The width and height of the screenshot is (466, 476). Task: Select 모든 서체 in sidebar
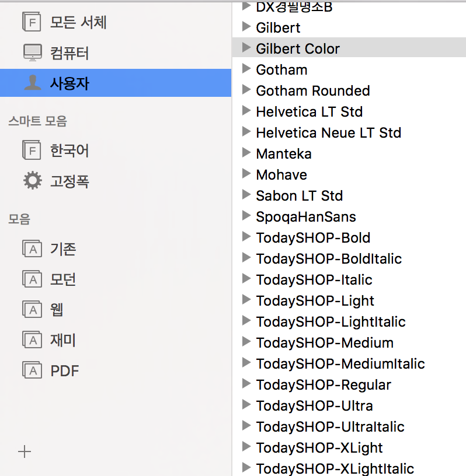click(x=78, y=22)
